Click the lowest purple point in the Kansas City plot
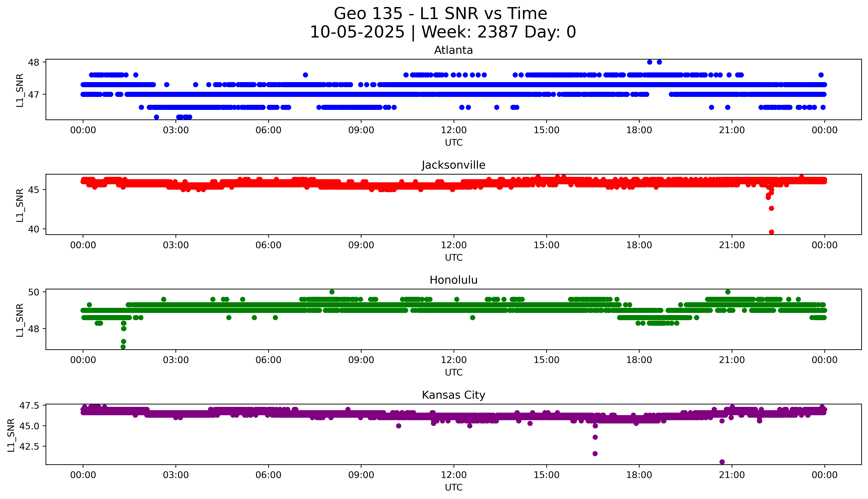 (722, 462)
